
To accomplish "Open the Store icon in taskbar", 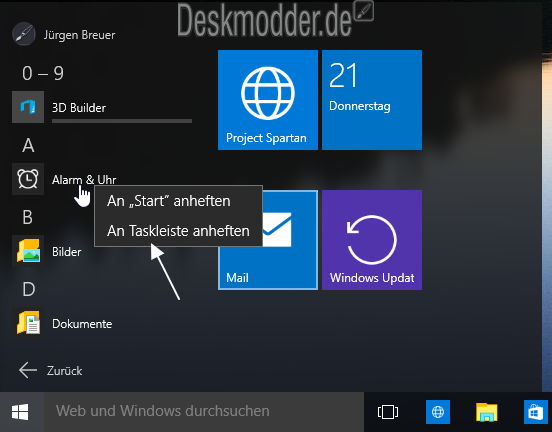I will coord(535,412).
